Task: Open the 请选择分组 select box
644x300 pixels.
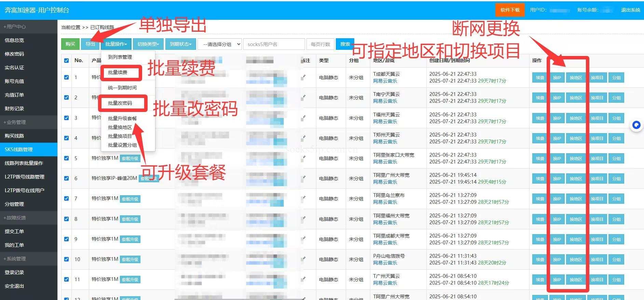Action: [220, 44]
